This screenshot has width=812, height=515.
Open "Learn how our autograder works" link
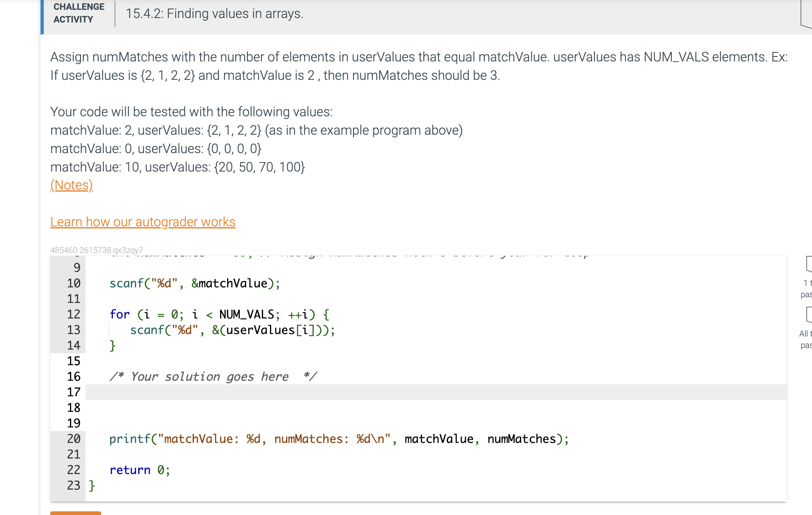pos(143,222)
